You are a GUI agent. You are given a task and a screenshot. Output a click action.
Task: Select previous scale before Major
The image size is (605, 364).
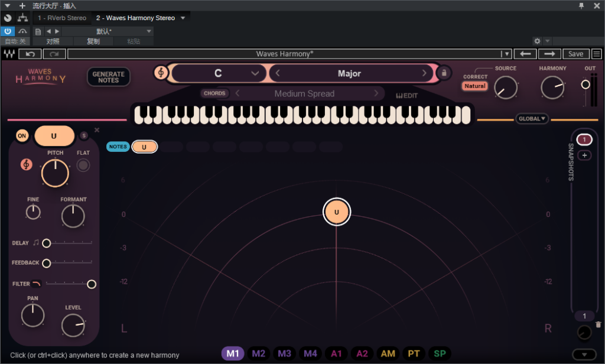[278, 73]
